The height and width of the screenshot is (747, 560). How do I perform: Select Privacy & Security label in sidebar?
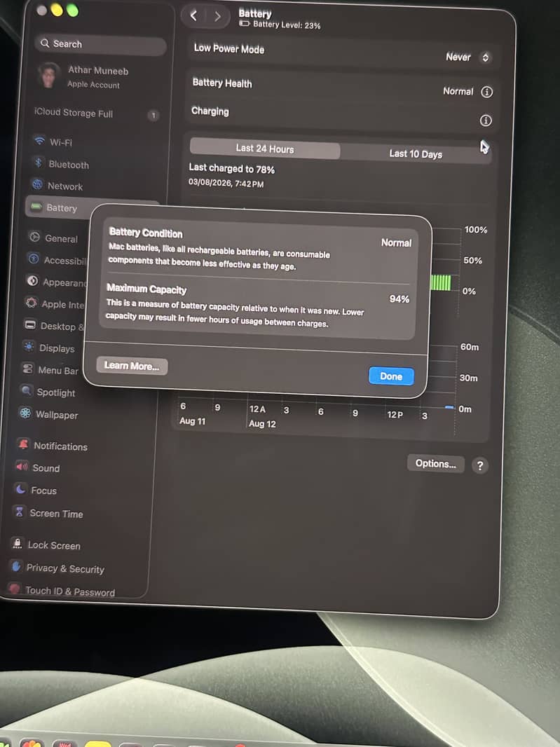[65, 569]
